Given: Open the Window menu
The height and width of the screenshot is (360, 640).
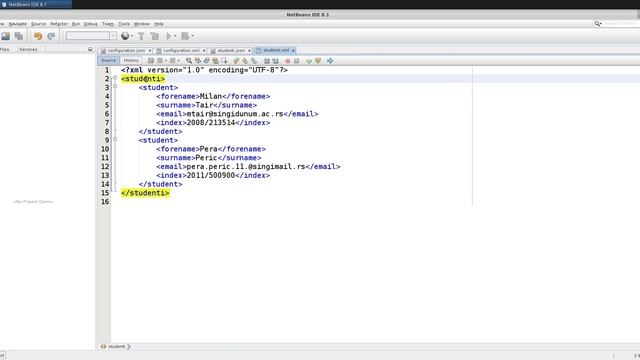Looking at the screenshot, I should (x=142, y=24).
